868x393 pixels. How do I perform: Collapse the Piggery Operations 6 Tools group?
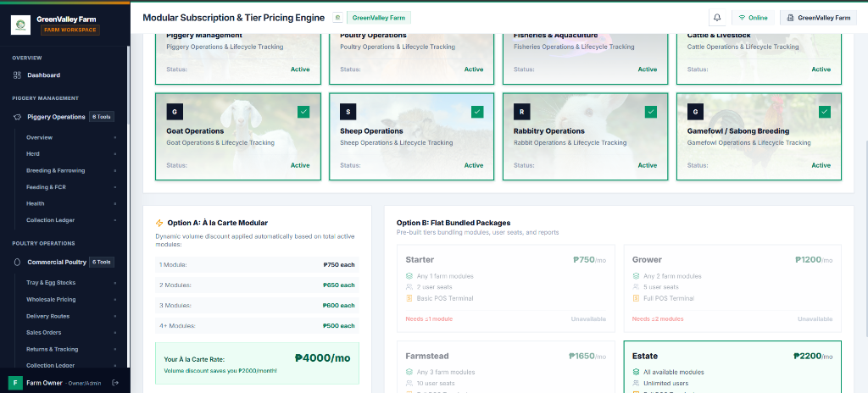64,117
